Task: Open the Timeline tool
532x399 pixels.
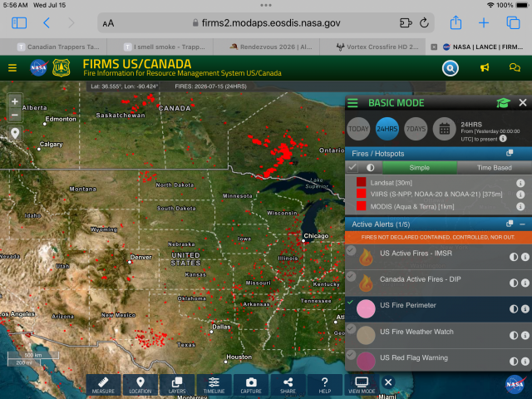Action: tap(214, 385)
